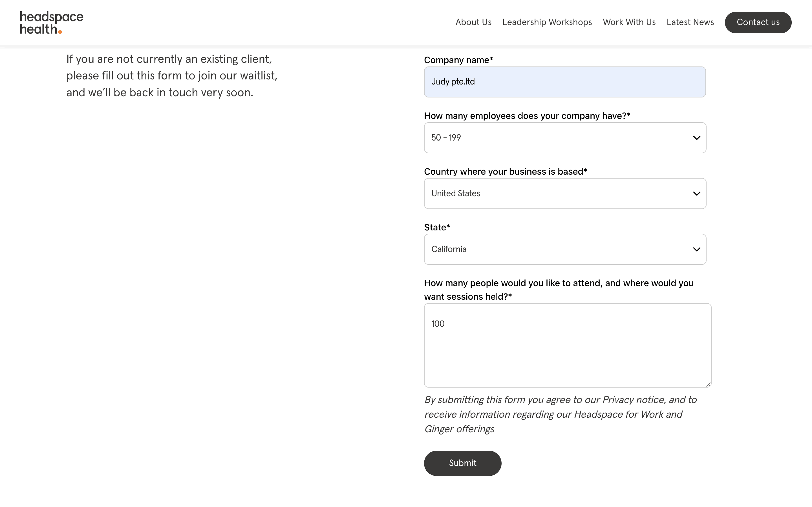This screenshot has height=507, width=812.
Task: Go to Leadership Workshops page
Action: tap(547, 22)
